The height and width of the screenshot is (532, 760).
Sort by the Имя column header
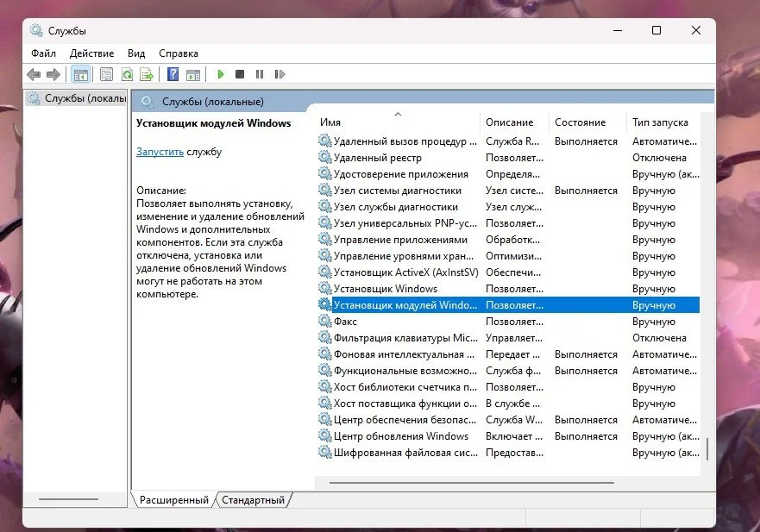330,122
